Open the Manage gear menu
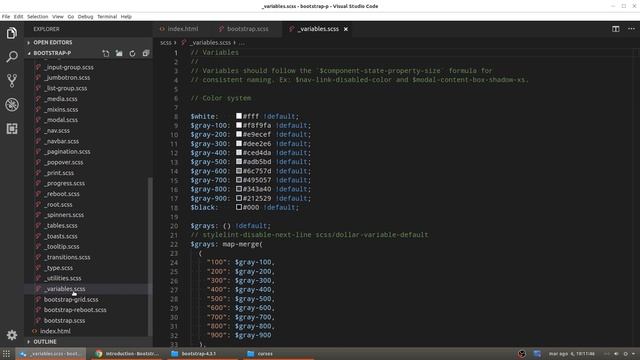The height and width of the screenshot is (360, 640). click(12, 335)
